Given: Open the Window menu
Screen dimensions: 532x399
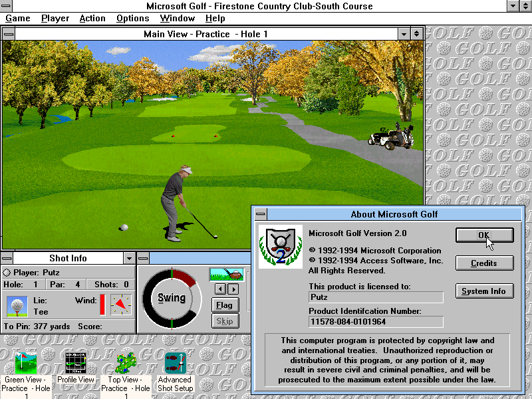Looking at the screenshot, I should (x=177, y=19).
